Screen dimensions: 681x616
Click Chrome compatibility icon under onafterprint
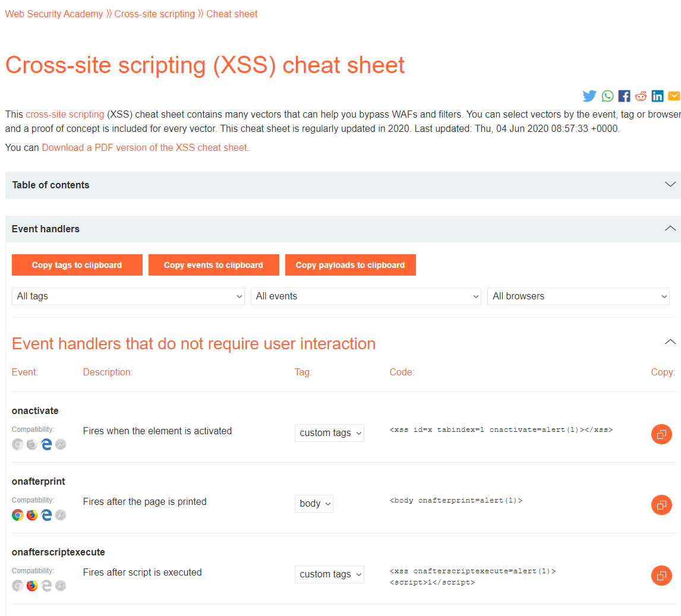tap(18, 515)
